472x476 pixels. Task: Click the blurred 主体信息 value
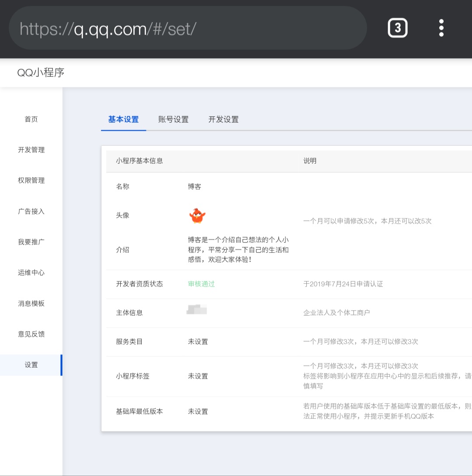click(x=197, y=310)
